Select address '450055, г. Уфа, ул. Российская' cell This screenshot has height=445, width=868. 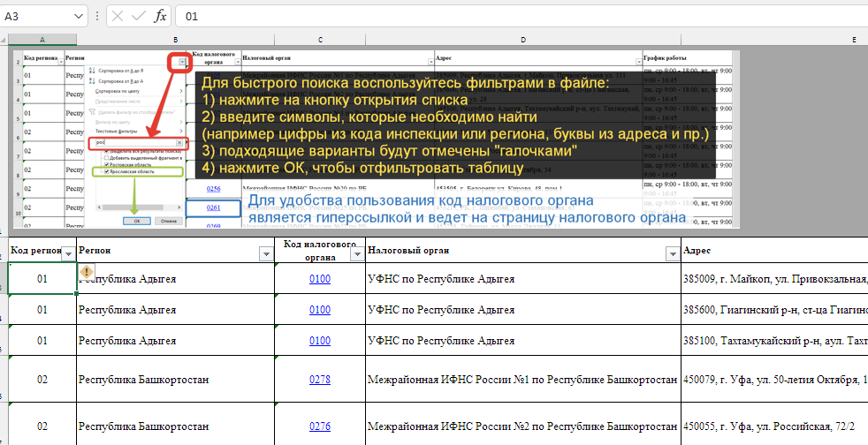tap(775, 426)
